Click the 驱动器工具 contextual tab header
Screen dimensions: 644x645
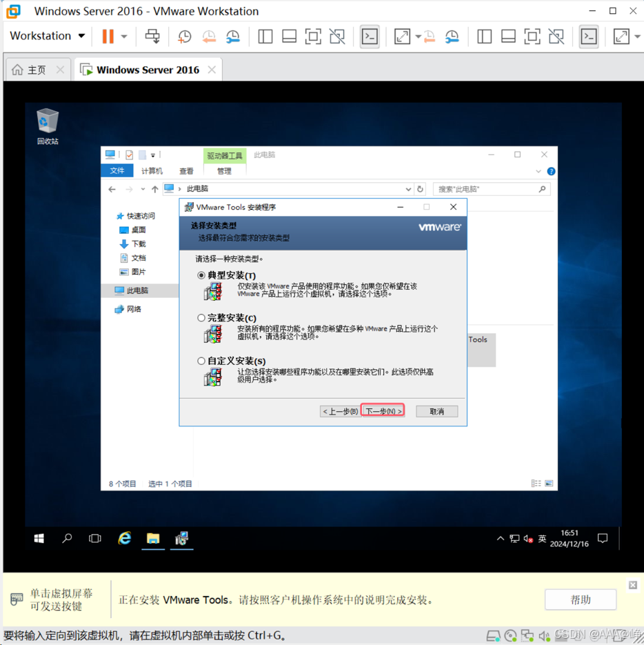pos(225,155)
